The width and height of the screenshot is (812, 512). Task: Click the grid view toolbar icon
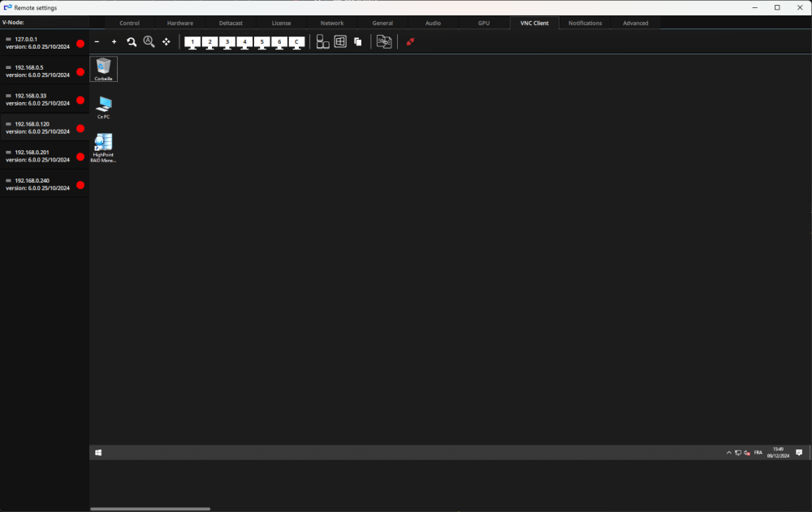coord(340,41)
